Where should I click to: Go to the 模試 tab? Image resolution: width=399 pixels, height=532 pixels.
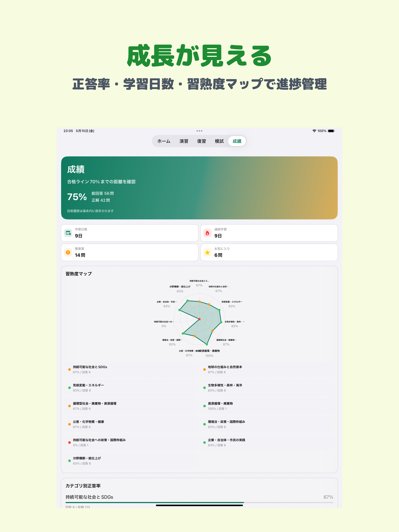click(219, 141)
